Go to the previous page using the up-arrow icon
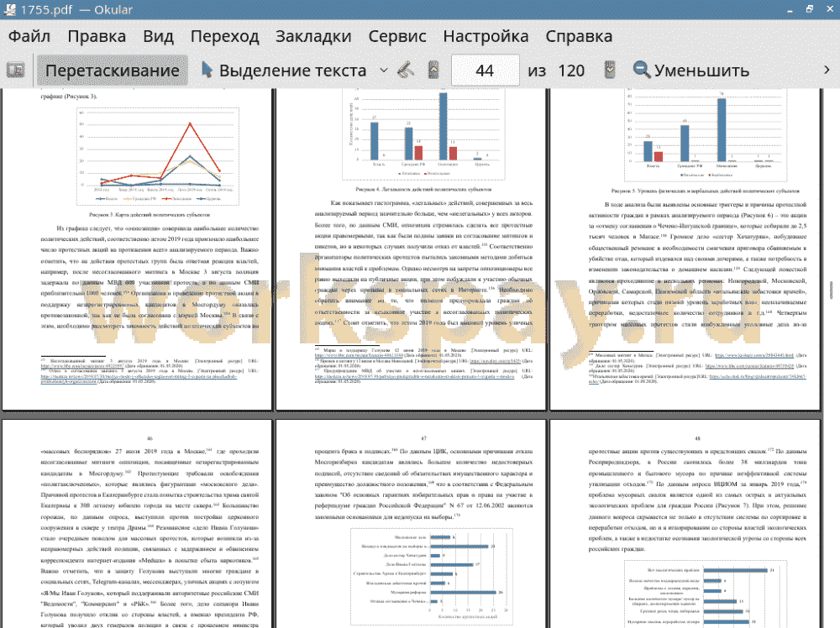The width and height of the screenshot is (840, 628). [433, 70]
